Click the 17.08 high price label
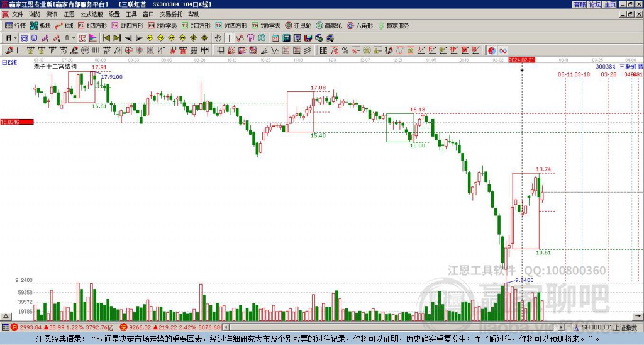The height and width of the screenshot is (345, 644). (318, 88)
